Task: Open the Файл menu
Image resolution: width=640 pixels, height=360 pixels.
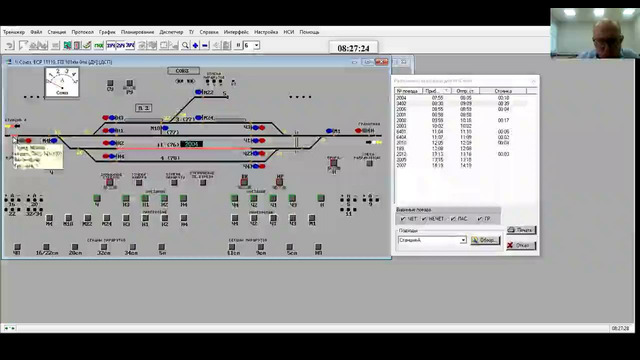Action: pos(36,32)
